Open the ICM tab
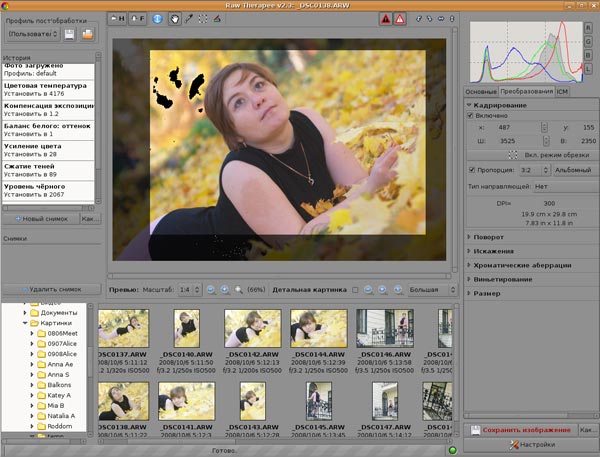 coord(562,91)
